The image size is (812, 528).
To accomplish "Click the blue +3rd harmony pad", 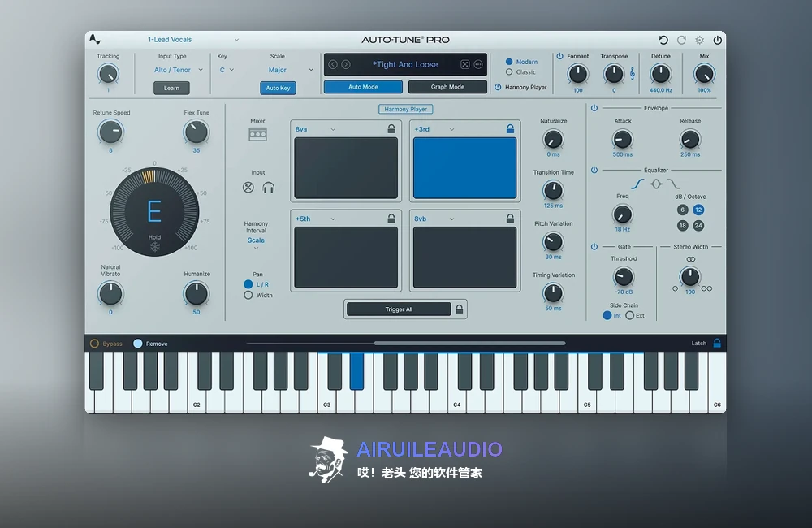I will 464,167.
